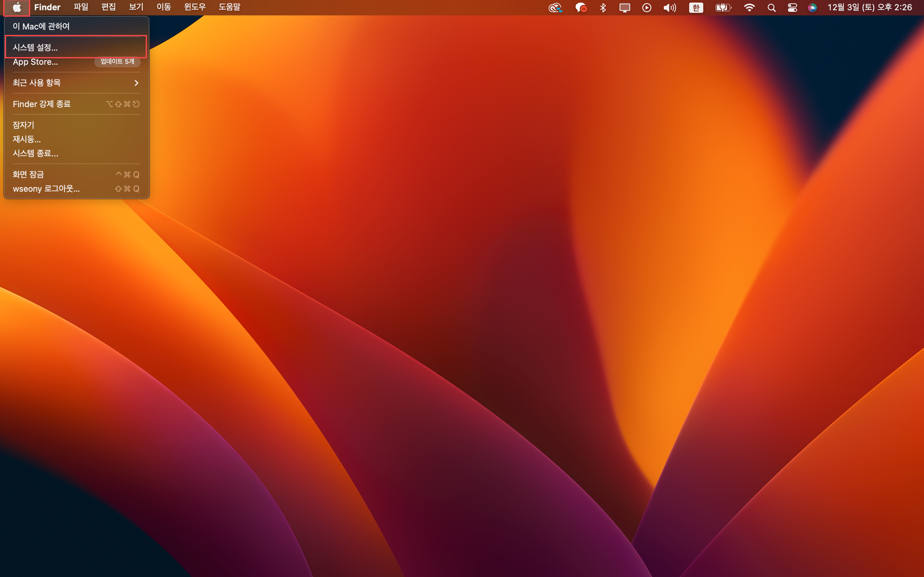Screen dimensions: 924x577
Task: Toggle the Korean input source indicator
Action: 696,8
